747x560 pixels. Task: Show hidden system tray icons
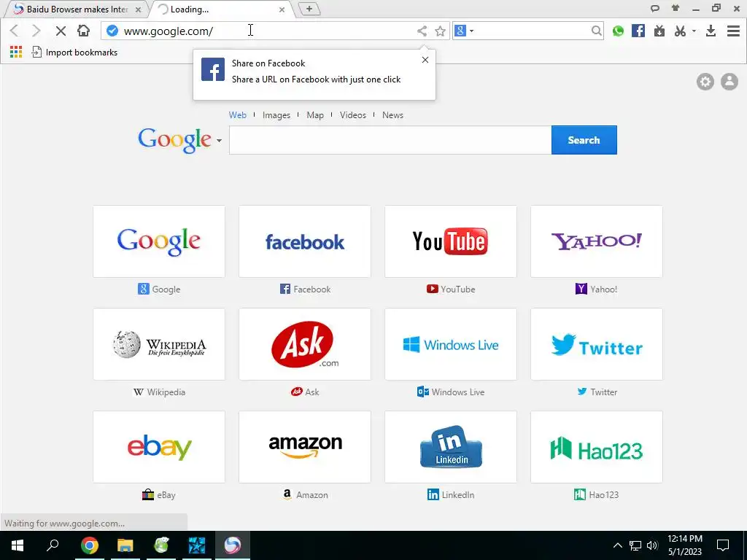pyautogui.click(x=617, y=545)
